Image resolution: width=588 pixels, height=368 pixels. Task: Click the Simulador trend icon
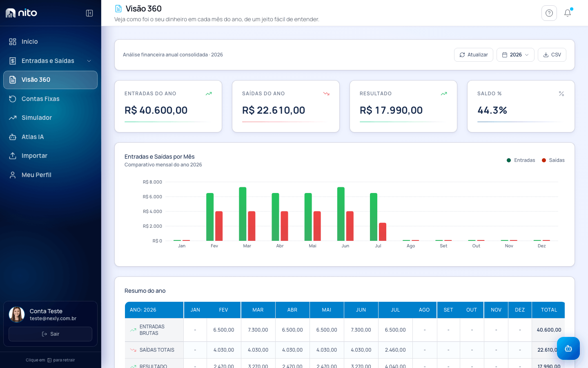click(13, 118)
